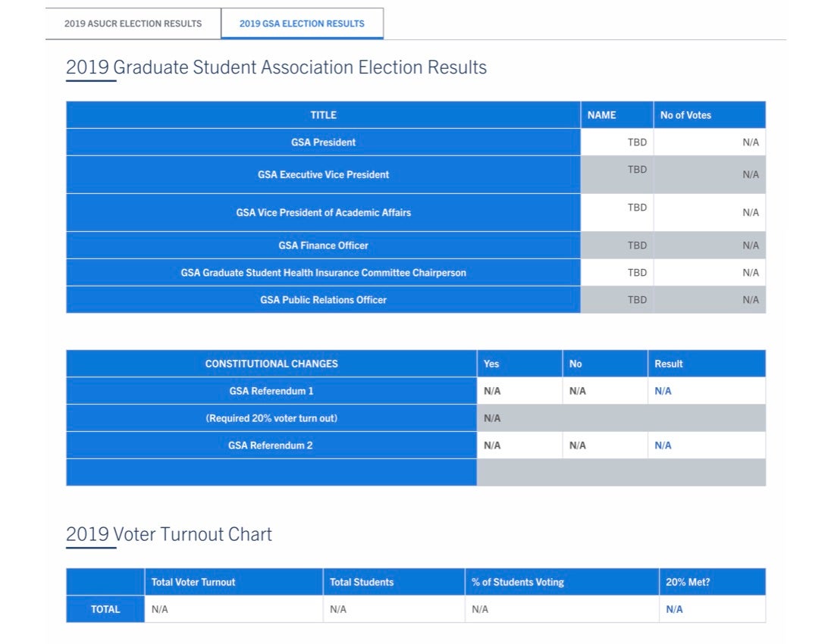The image size is (834, 644).
Task: Click the 2019 Voter Turnout Chart heading
Action: (x=169, y=534)
